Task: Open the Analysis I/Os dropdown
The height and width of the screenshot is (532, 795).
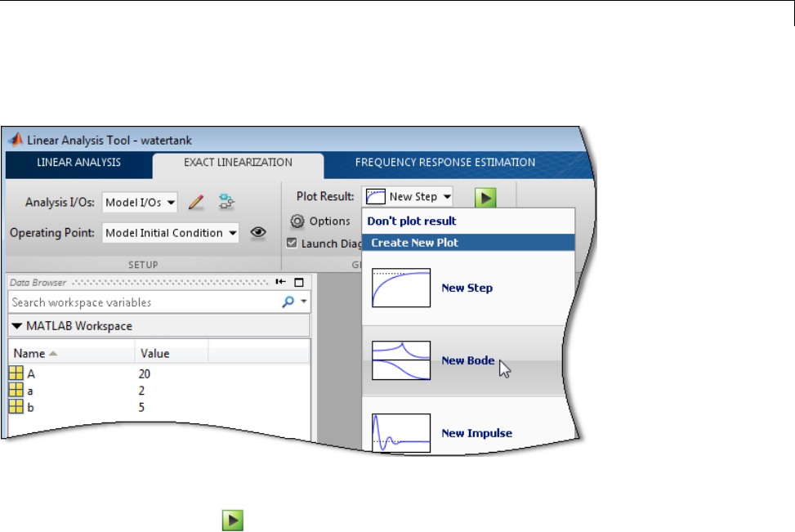Action: pyautogui.click(x=140, y=203)
